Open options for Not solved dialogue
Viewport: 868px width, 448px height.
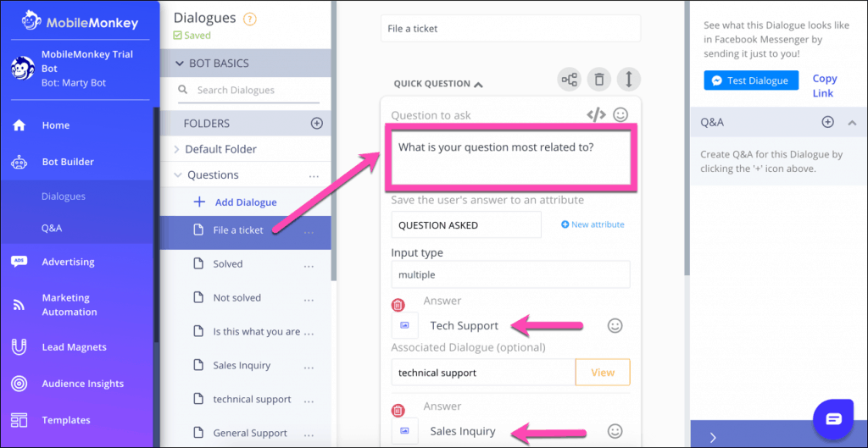[x=309, y=301]
